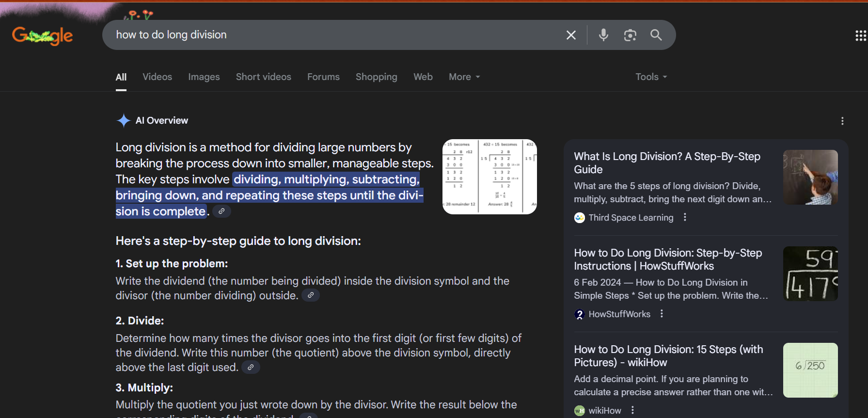
Task: Click the 'AI Overview' label
Action: [162, 120]
